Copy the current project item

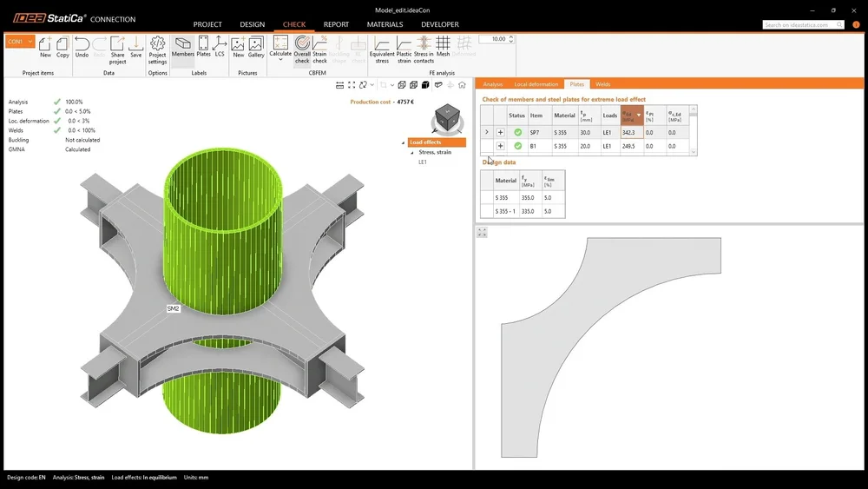tap(62, 47)
